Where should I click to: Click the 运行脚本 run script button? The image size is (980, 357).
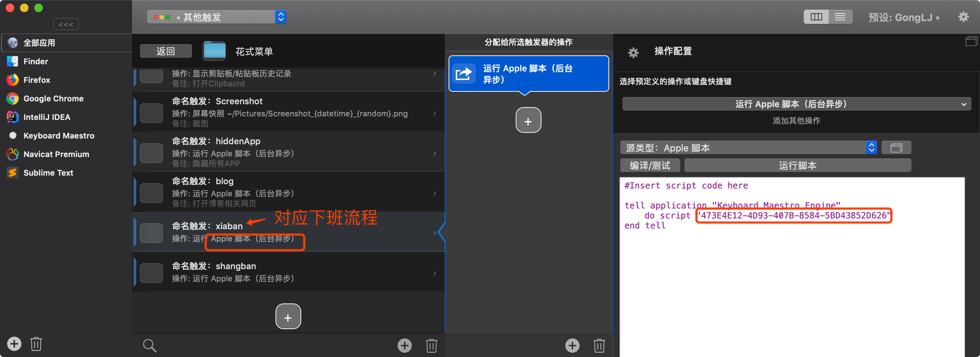[797, 166]
